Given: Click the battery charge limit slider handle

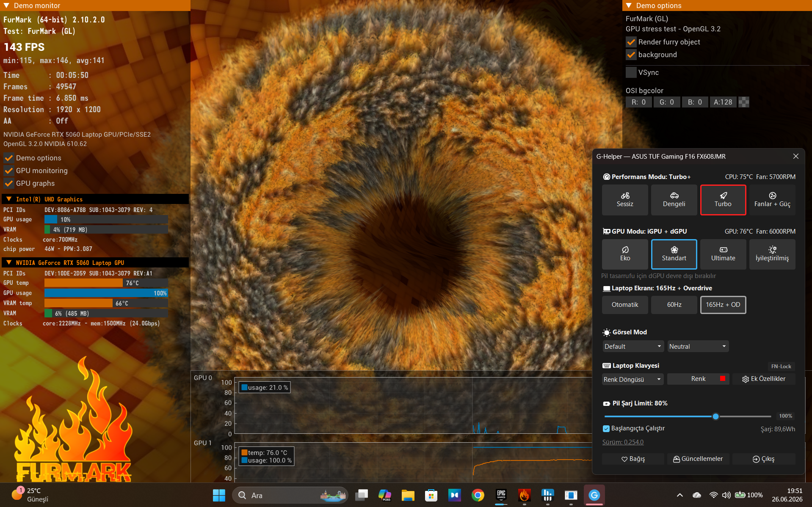Looking at the screenshot, I should tap(715, 416).
